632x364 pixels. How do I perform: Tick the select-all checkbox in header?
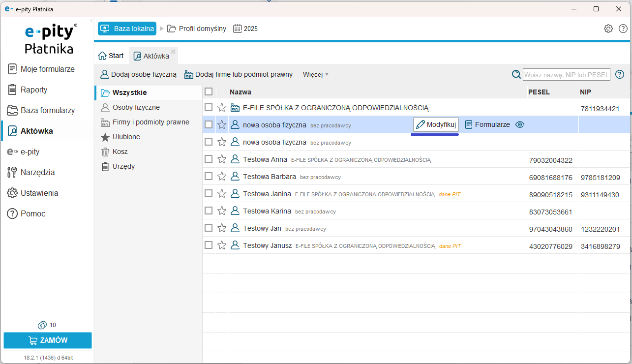(x=209, y=91)
